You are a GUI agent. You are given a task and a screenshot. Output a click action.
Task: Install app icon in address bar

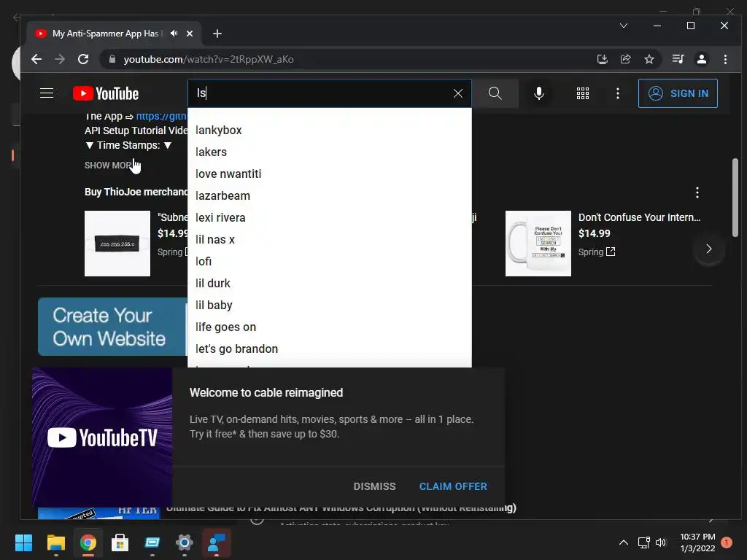click(x=602, y=59)
